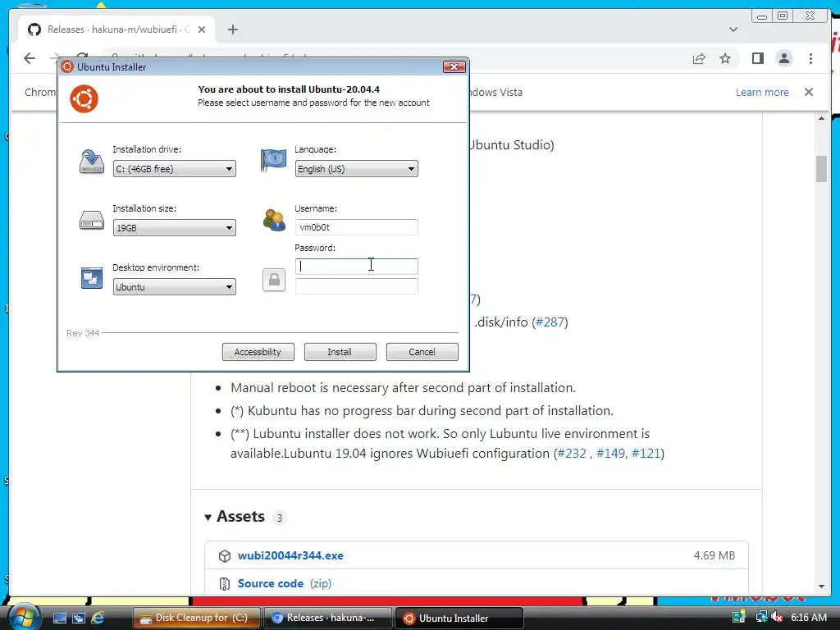Click the password padlock icon
Screen dimensions: 840x630
coord(274,280)
